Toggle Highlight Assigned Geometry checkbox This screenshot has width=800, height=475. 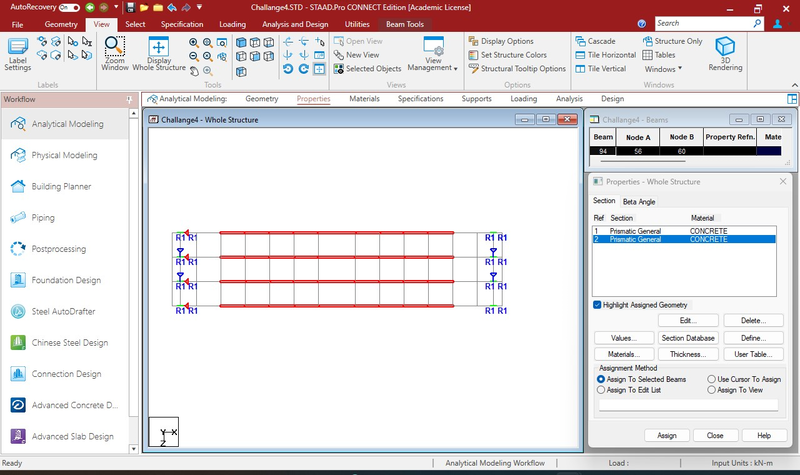point(597,304)
